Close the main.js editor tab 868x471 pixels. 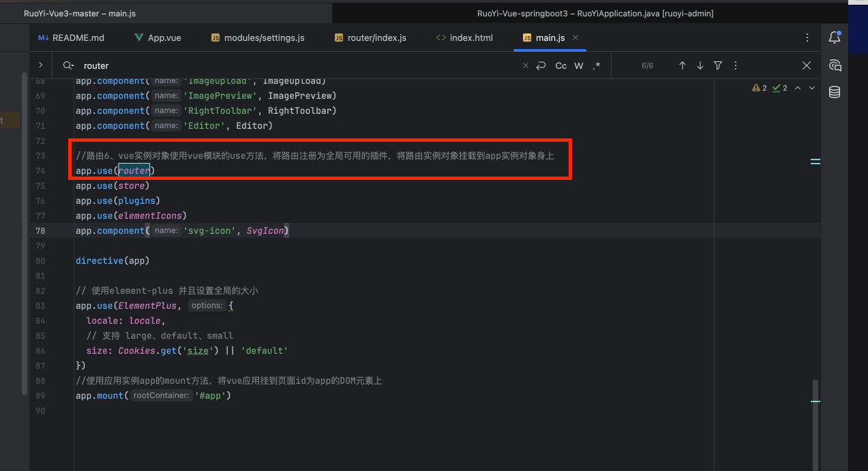point(575,37)
